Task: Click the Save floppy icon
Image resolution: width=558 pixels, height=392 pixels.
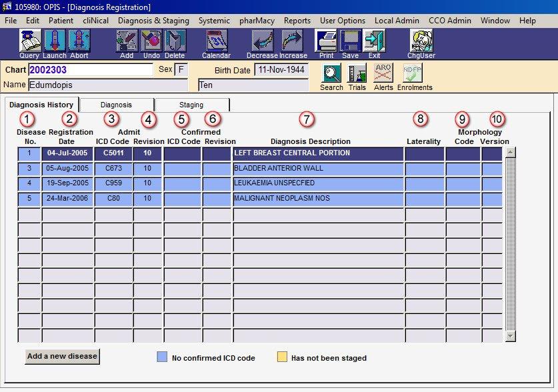Action: pyautogui.click(x=351, y=41)
